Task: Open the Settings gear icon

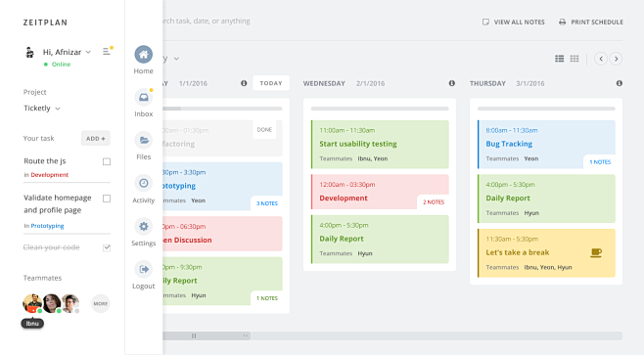Action: (x=143, y=226)
